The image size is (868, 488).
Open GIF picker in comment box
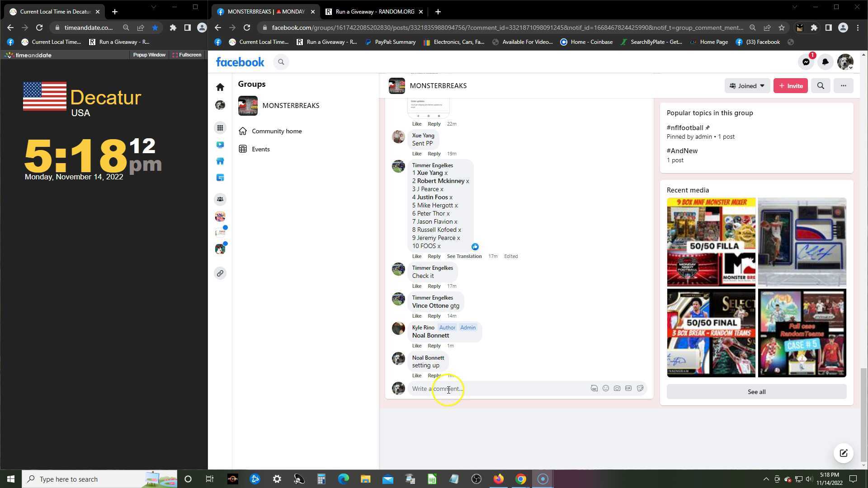(628, 388)
